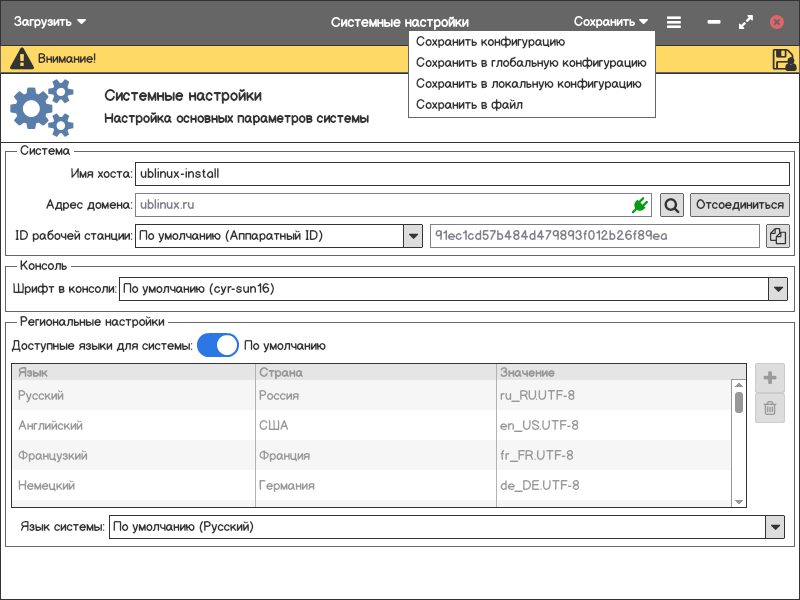Toggle available system languages default switch

tap(218, 346)
